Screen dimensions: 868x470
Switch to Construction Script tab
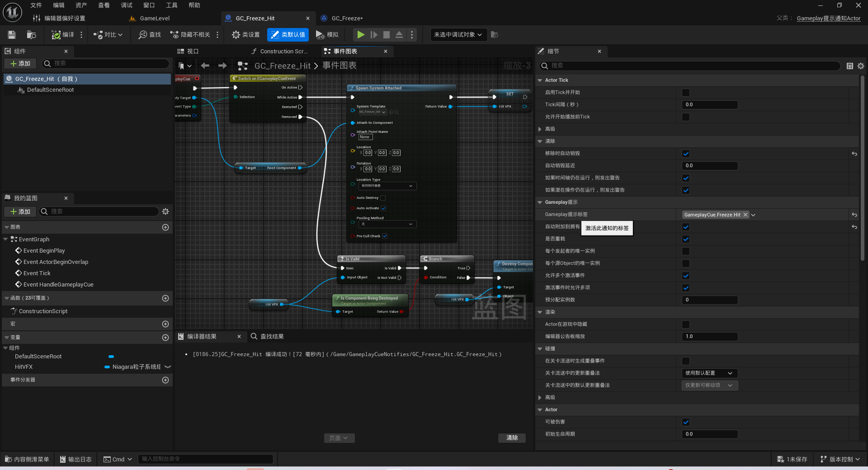point(279,52)
